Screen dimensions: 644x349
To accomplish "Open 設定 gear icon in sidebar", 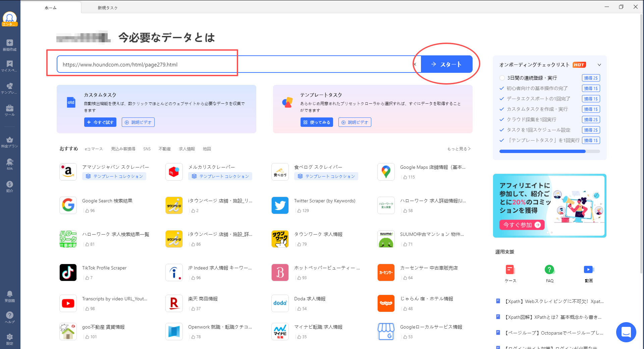I will pos(10,339).
